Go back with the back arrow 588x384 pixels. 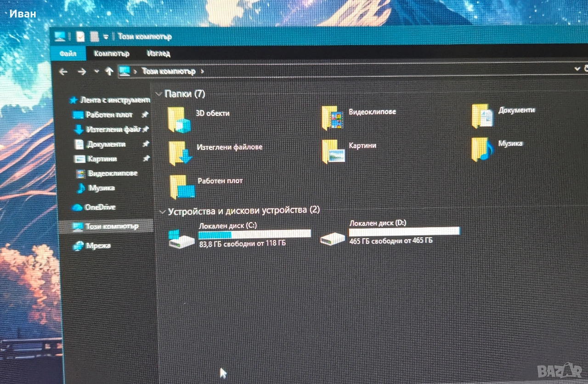tap(63, 71)
